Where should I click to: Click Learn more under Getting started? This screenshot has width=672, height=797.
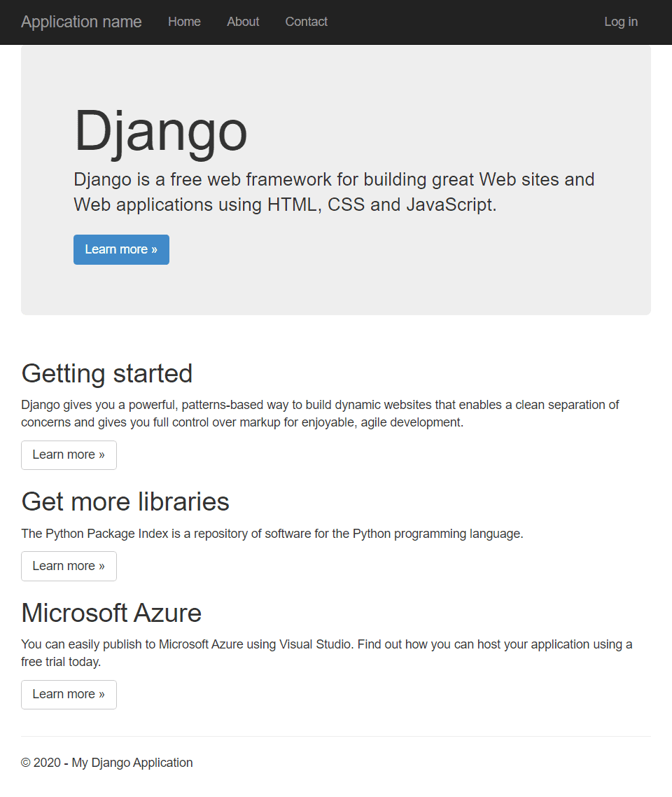[x=69, y=455]
